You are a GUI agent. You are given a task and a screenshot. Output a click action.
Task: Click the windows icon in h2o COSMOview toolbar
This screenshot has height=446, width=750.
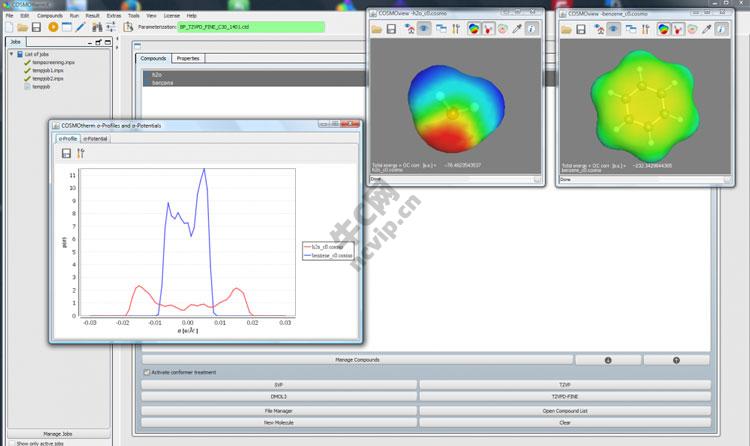pos(441,29)
